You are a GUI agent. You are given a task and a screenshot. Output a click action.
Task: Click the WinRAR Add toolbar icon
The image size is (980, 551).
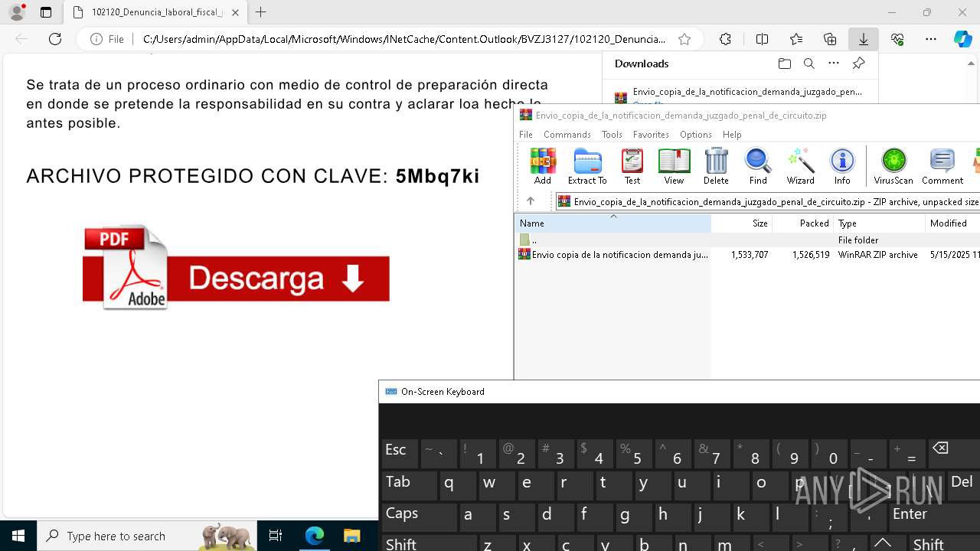click(x=542, y=166)
